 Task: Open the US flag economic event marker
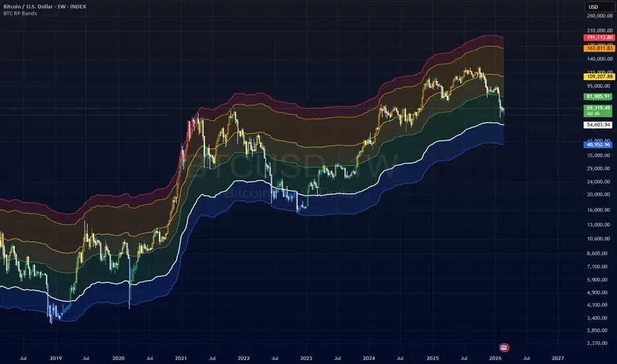(504, 347)
